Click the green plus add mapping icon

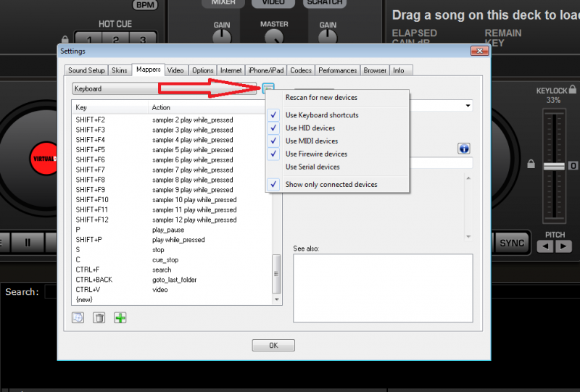click(x=120, y=317)
